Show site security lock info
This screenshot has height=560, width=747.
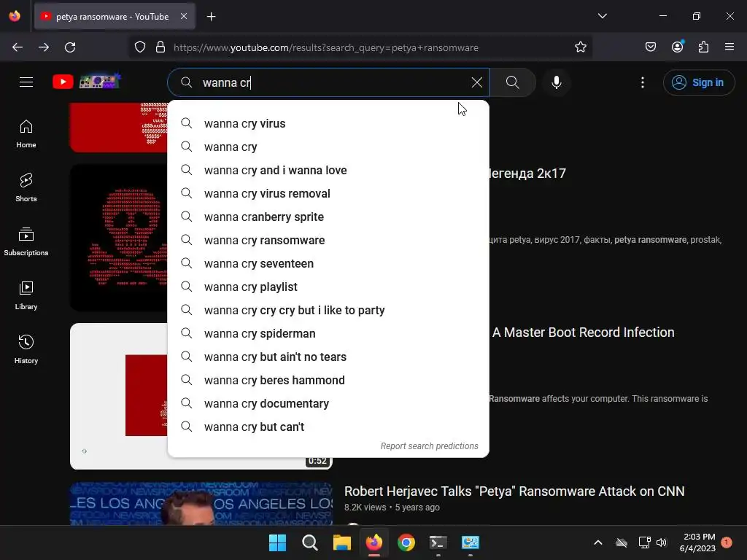tap(160, 47)
